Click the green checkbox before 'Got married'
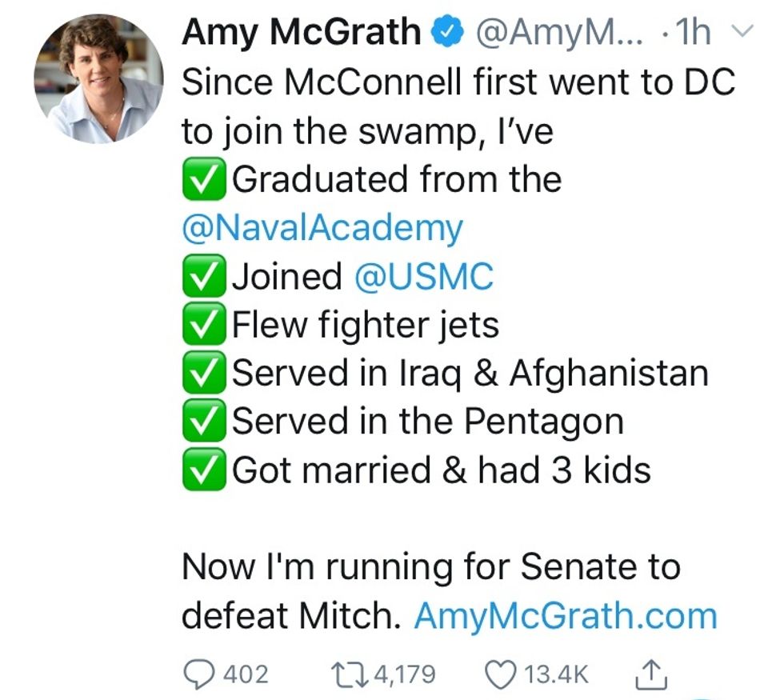Image resolution: width=784 pixels, height=700 pixels. pos(205,470)
